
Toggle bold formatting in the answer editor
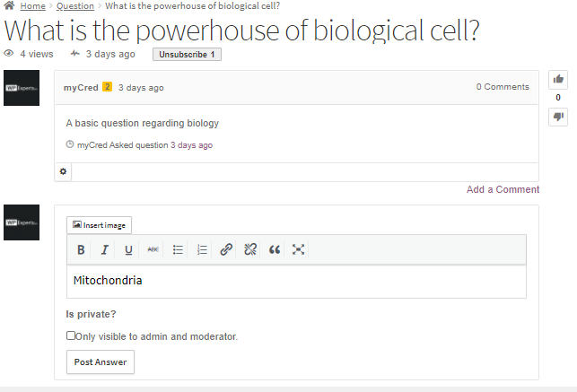81,249
